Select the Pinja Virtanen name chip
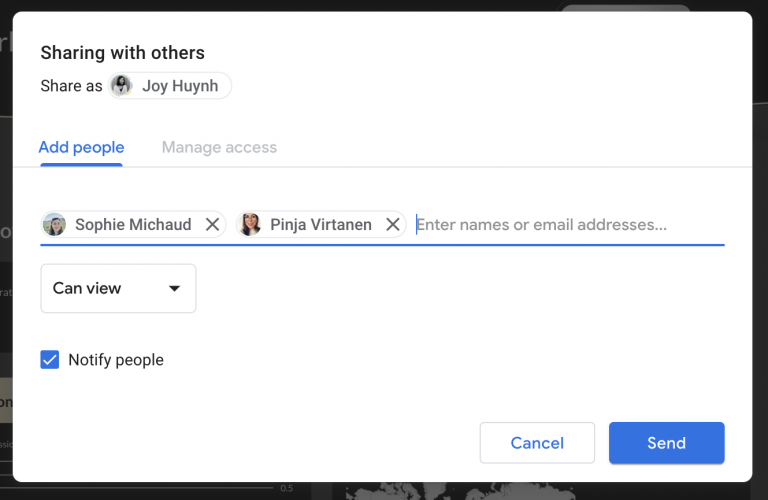Screen dimensions: 768x500 coord(320,225)
